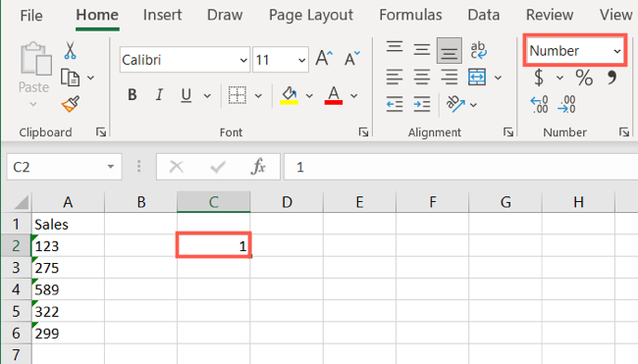Select Middle Align icon
638x364 pixels.
click(x=422, y=50)
